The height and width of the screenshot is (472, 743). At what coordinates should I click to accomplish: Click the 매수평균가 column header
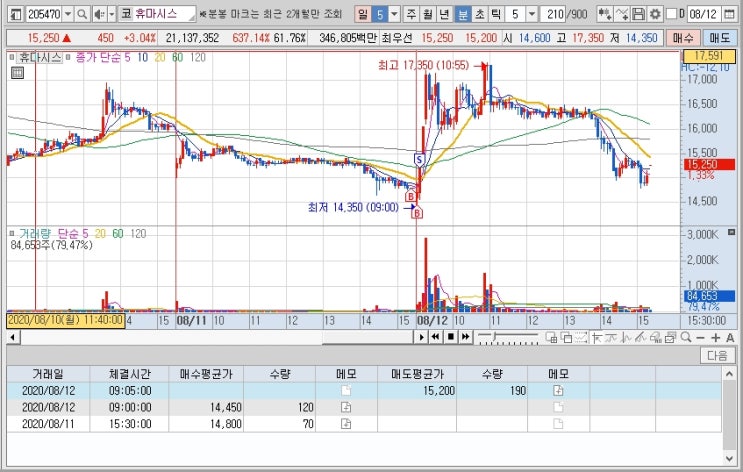206,374
